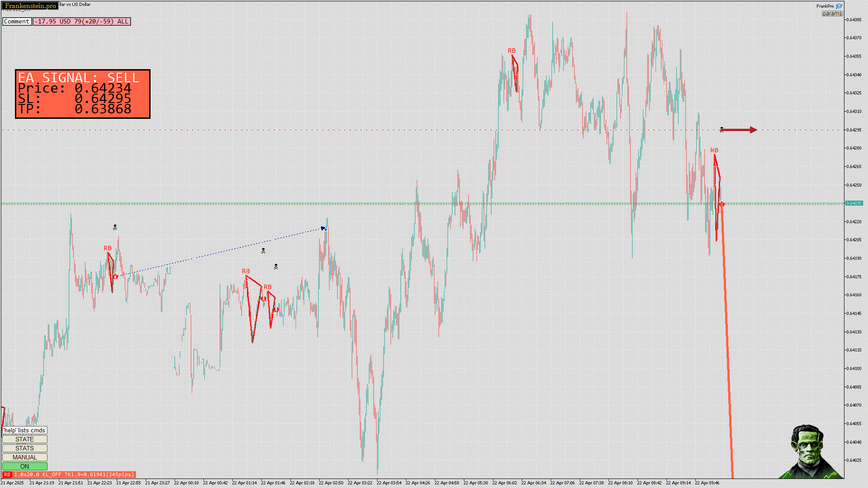Click the FrankPro graduation cap icon
The width and height of the screenshot is (868, 488).
839,6
